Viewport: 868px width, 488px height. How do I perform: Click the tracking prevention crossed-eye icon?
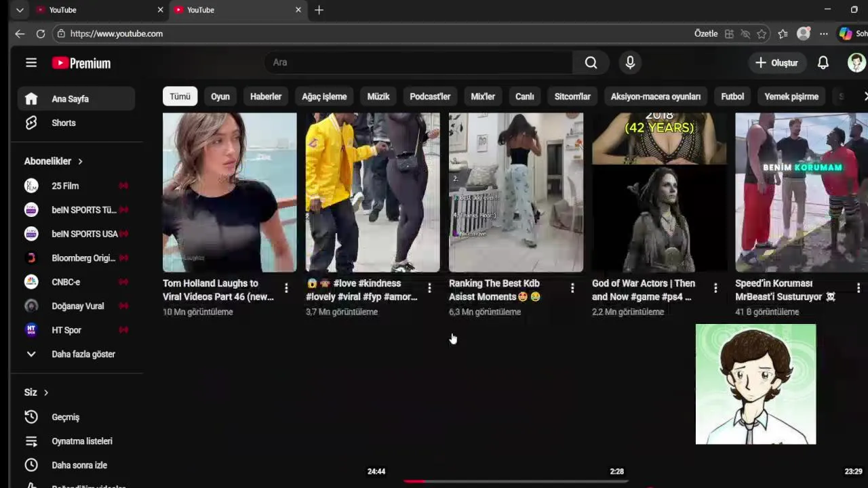pos(745,34)
